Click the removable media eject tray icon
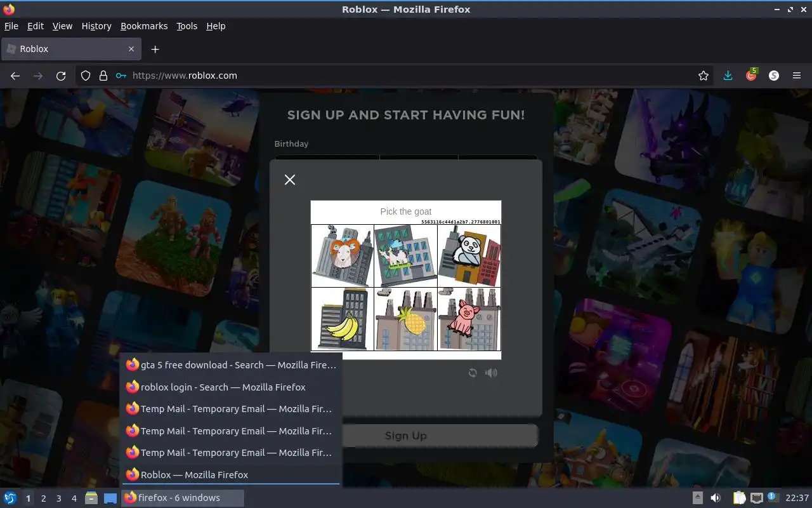Image resolution: width=812 pixels, height=508 pixels. tap(698, 498)
